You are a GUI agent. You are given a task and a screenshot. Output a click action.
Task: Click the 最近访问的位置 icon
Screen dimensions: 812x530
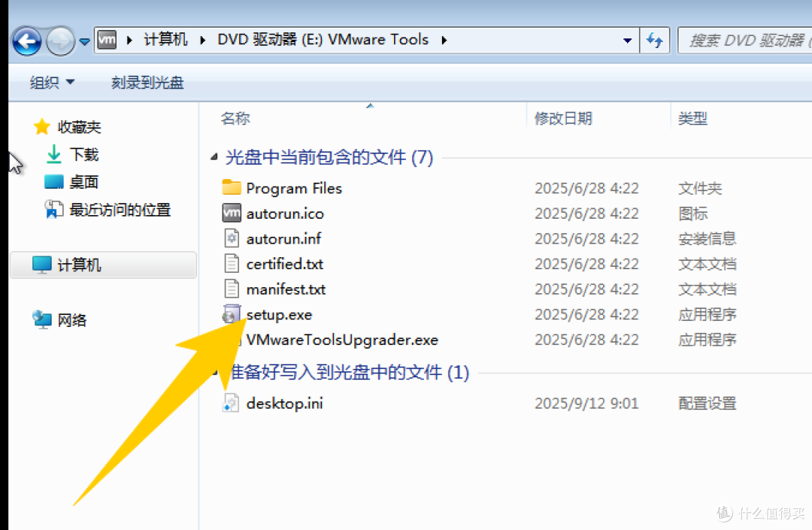pos(54,209)
